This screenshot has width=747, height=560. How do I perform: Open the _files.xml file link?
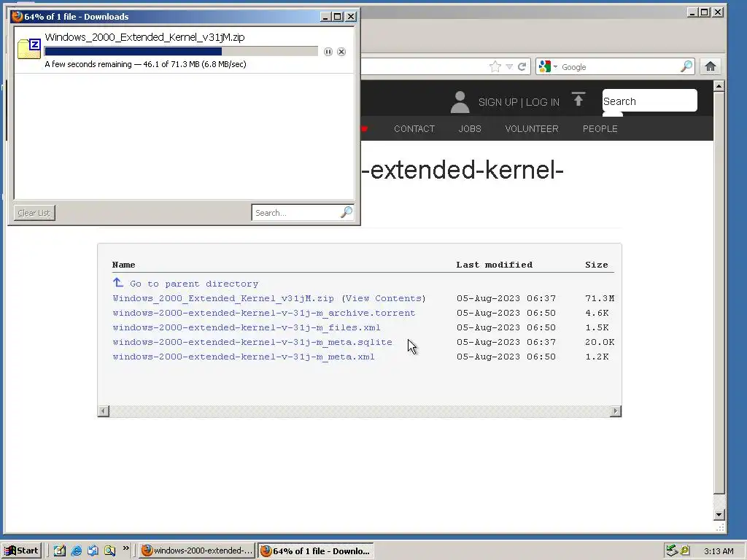pyautogui.click(x=247, y=327)
